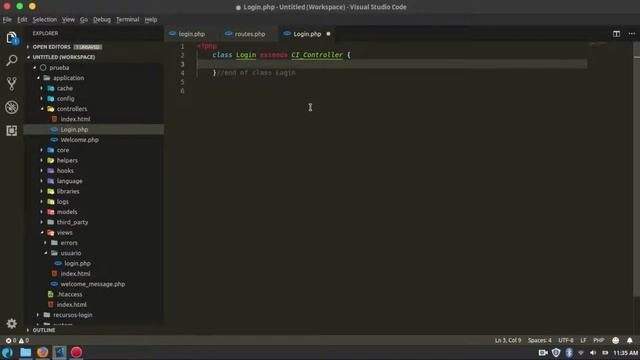Screen dimensions: 640x360
Task: Click the red recorder taskbar icon
Action: (x=76, y=352)
